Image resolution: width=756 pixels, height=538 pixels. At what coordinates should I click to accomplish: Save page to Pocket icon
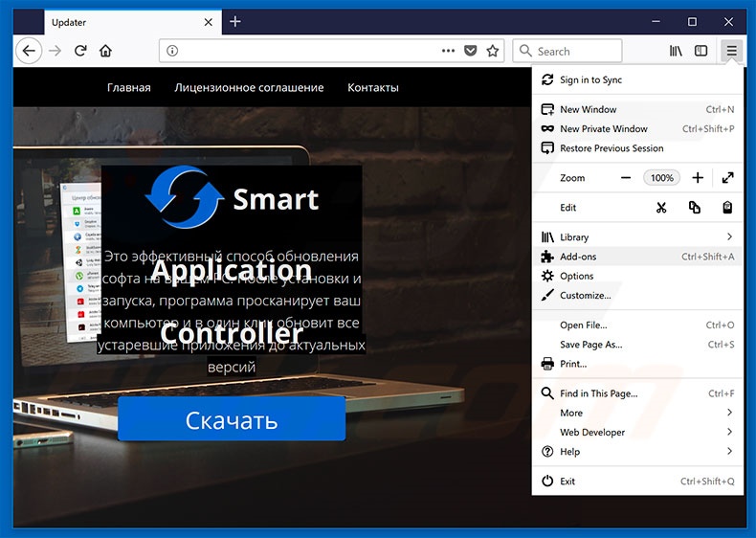[x=471, y=51]
